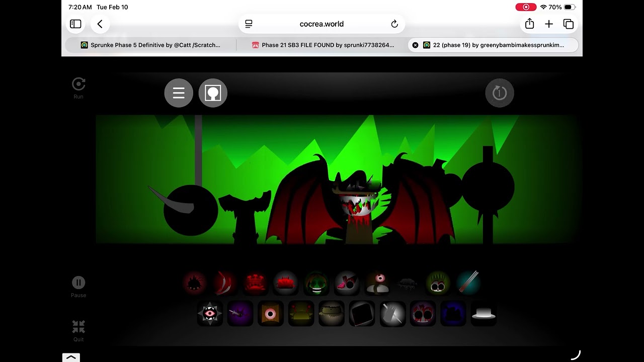644x362 pixels.
Task: Select the 22 (phase 19) tab
Action: click(x=493, y=45)
